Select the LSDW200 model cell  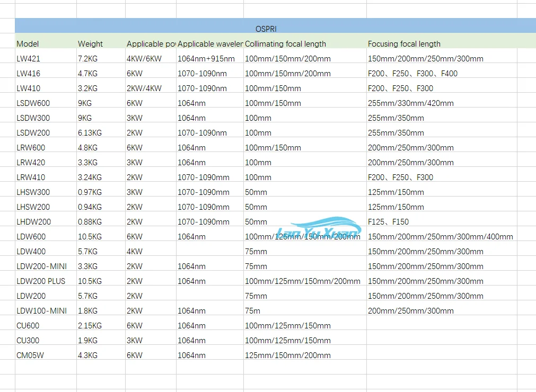coord(46,129)
